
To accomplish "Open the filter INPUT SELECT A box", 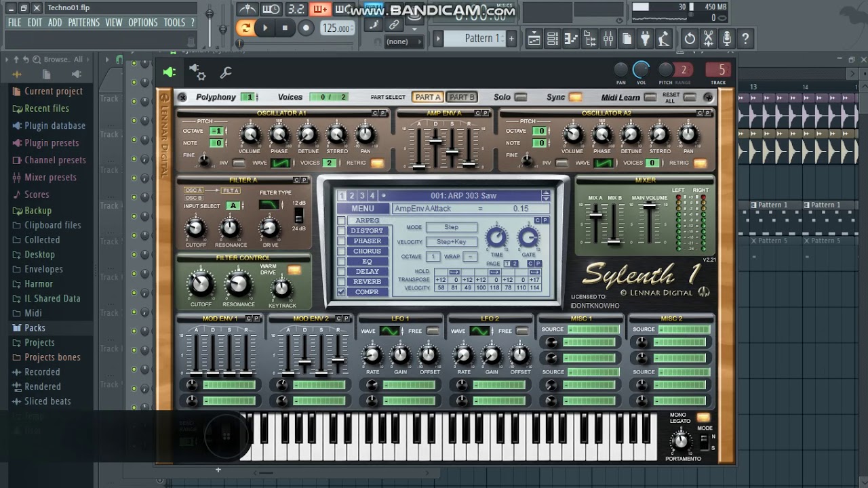I will [x=233, y=206].
